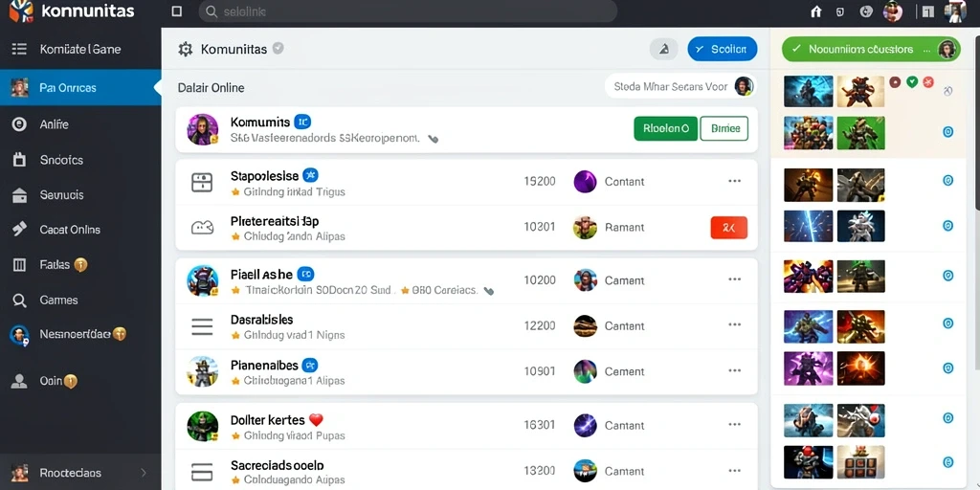The width and height of the screenshot is (980, 490).
Task: Select the Pa Onrices sidebar item
Action: click(x=80, y=87)
